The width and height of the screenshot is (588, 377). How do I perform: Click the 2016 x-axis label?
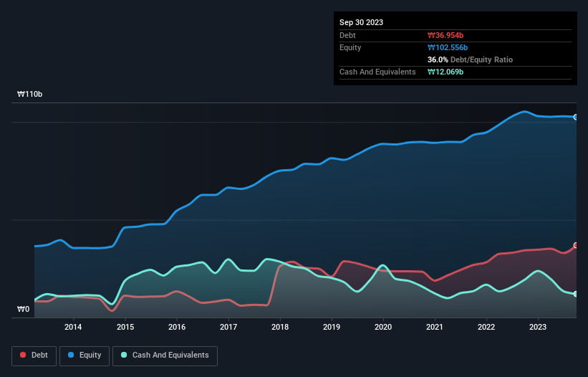point(177,327)
